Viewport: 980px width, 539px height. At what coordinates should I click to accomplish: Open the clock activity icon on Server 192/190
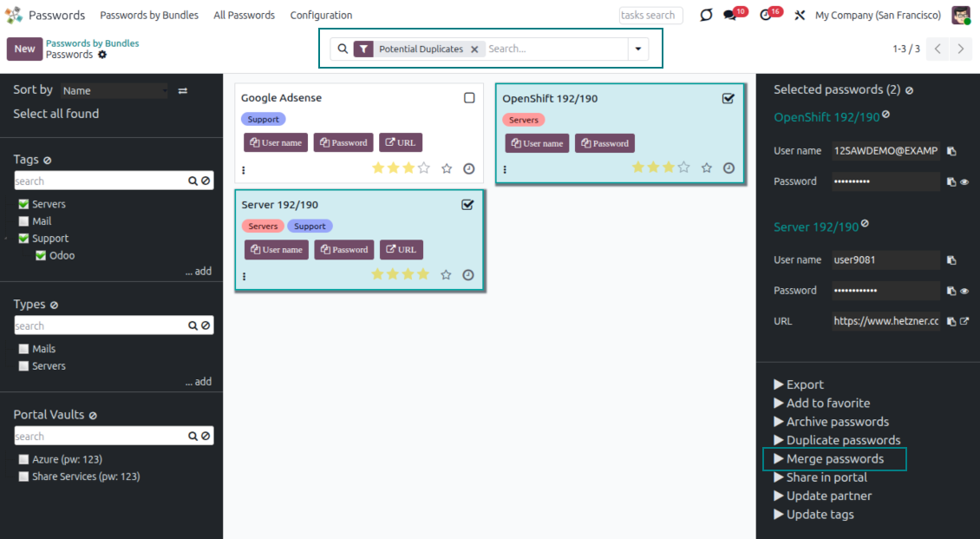(x=468, y=275)
